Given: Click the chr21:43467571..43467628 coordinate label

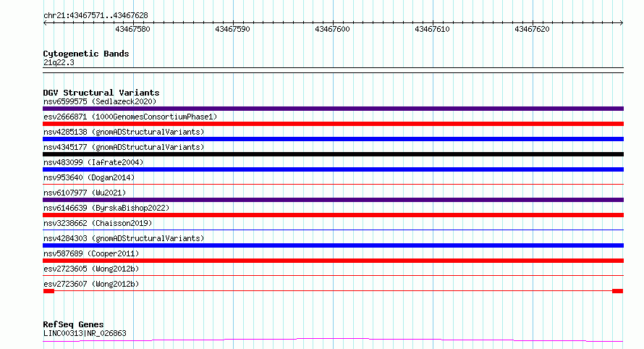Looking at the screenshot, I should pos(96,15).
